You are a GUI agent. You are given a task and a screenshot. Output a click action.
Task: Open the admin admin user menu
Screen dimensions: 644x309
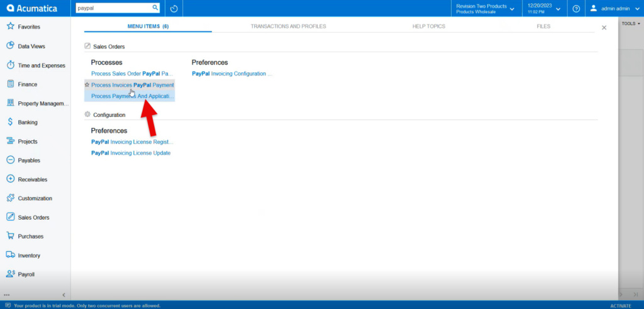click(x=614, y=8)
